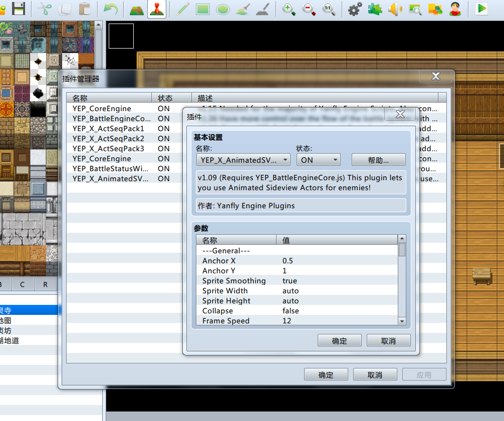Open the Plugin Manager puzzle icon
This screenshot has height=421, width=504.
[375, 9]
